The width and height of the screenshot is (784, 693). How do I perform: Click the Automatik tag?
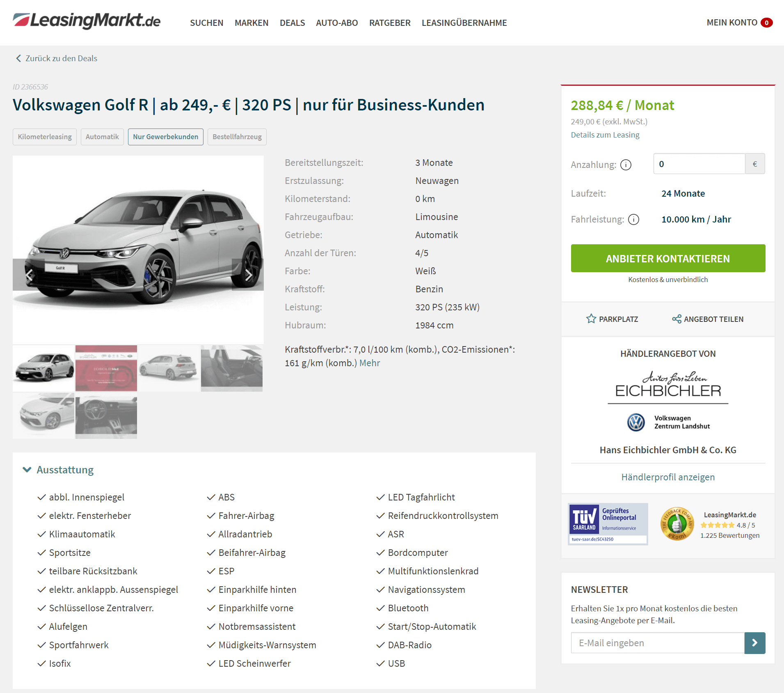[102, 137]
